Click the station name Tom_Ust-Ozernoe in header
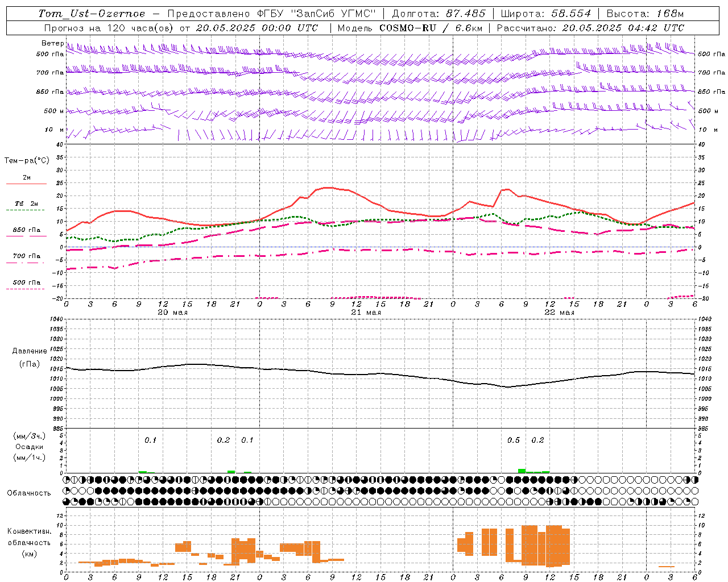 click(x=91, y=14)
